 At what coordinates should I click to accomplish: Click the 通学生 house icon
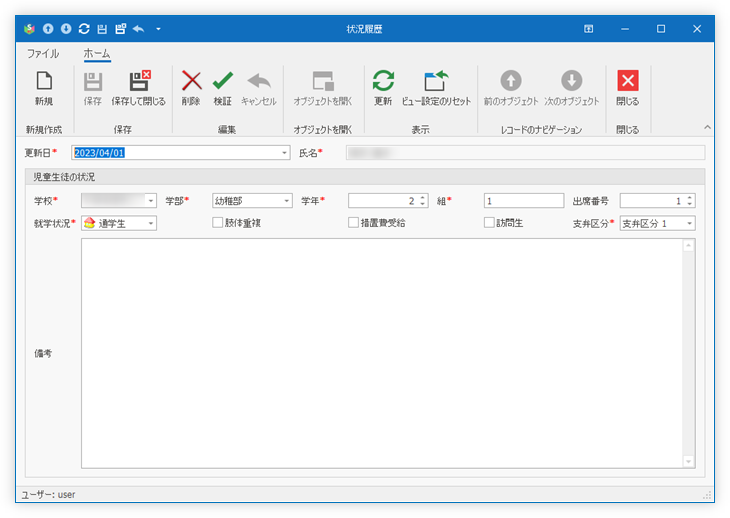(x=90, y=223)
